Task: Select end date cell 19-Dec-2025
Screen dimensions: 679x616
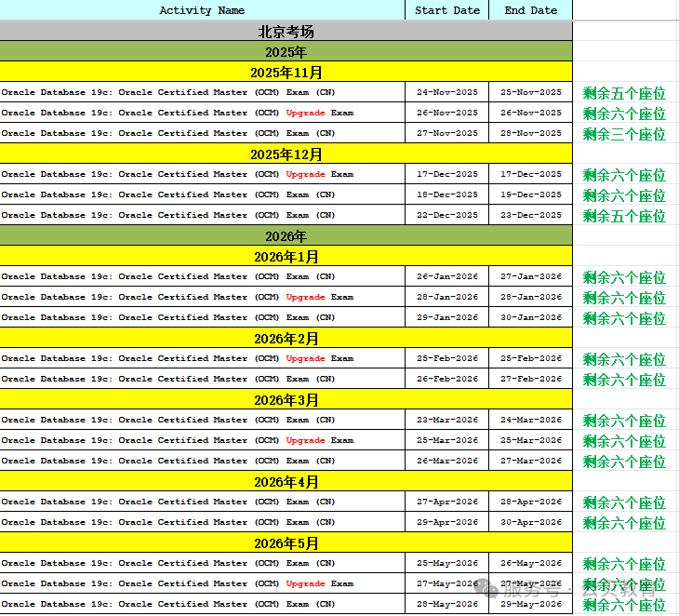Action: pos(530,194)
